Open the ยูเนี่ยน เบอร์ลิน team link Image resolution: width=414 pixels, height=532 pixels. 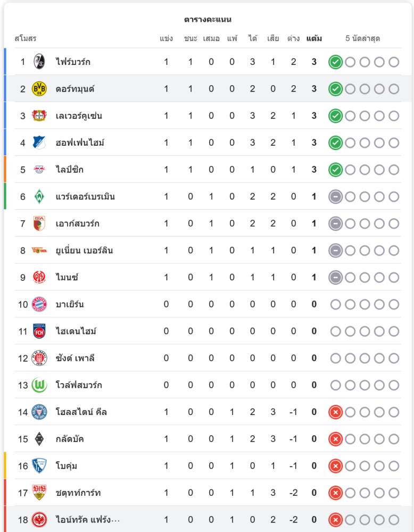pos(84,251)
